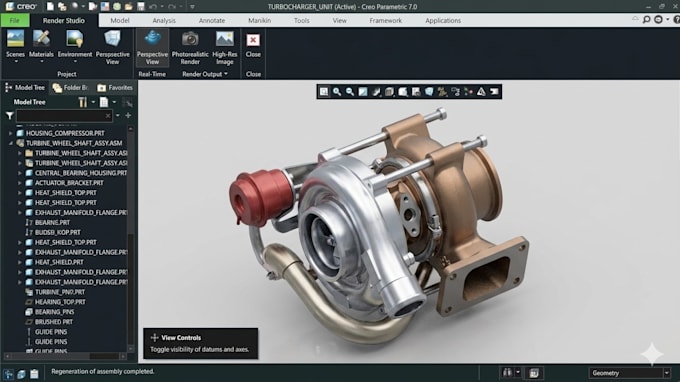Open dropdown arrow beside tree settings icon
Screen dimensions: 680x382
tap(93, 102)
